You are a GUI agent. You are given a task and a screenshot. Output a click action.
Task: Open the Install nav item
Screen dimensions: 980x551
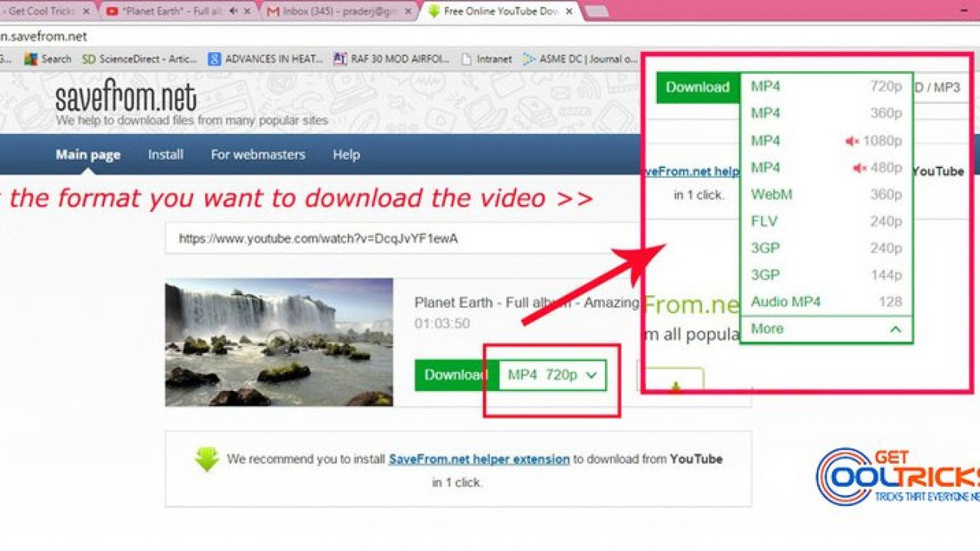(165, 155)
